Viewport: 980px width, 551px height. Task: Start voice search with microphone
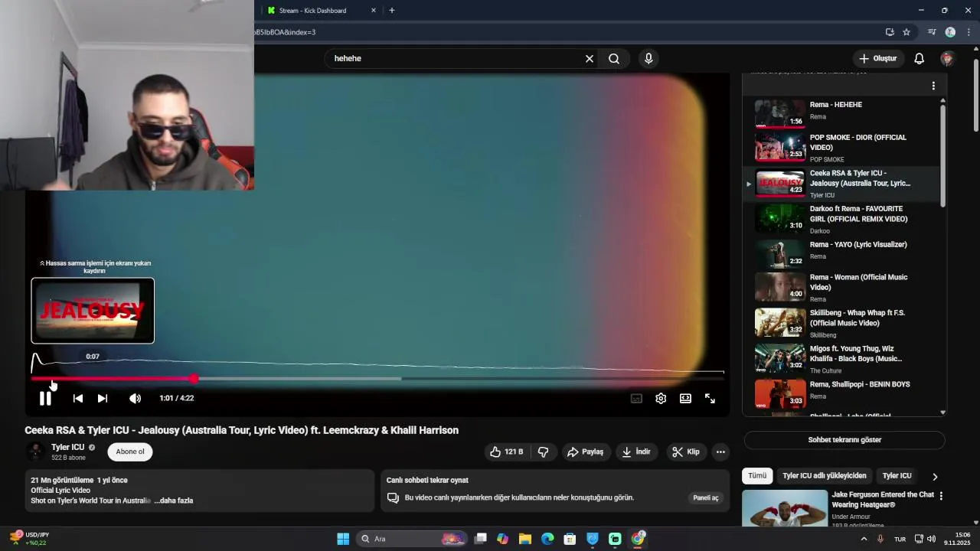tap(648, 58)
